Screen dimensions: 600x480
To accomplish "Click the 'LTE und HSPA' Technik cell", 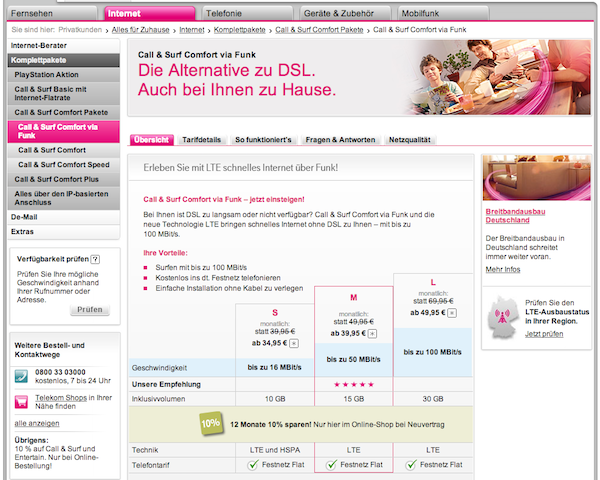I will coord(275,450).
